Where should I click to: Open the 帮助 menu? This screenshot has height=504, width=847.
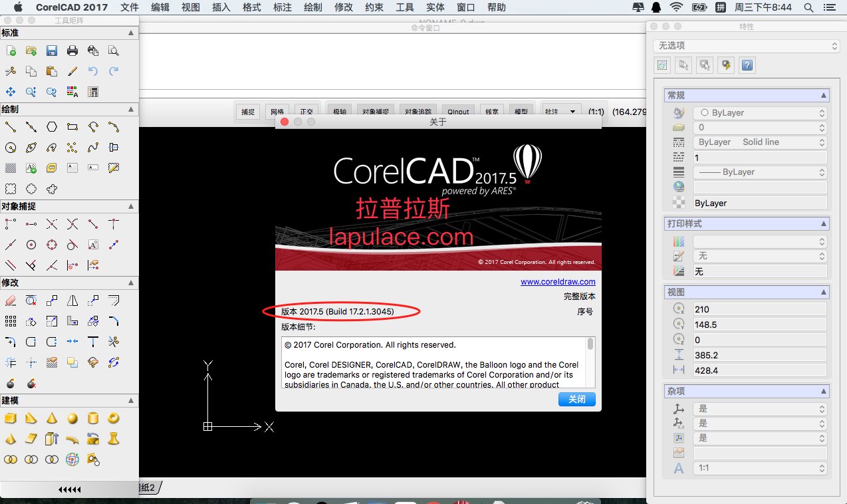pos(497,7)
